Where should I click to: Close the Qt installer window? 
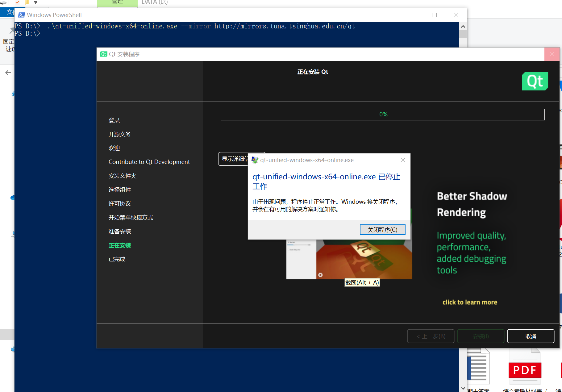coord(552,54)
